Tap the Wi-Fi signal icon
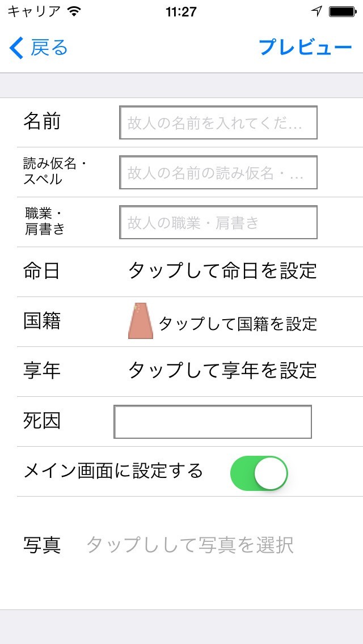 coord(74,11)
